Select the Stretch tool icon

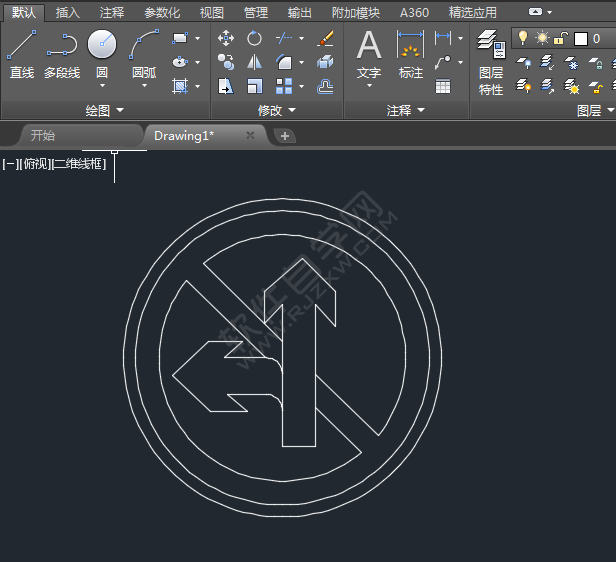click(226, 86)
